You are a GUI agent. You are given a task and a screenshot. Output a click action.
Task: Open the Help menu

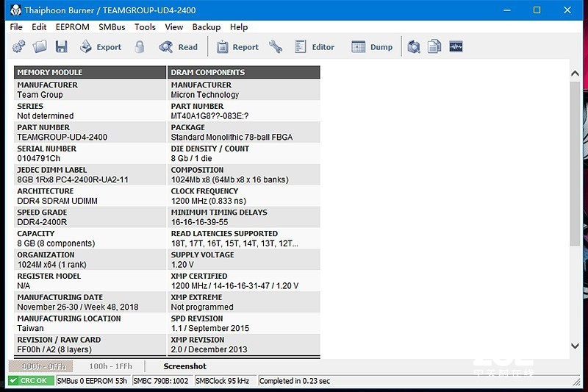click(x=239, y=27)
